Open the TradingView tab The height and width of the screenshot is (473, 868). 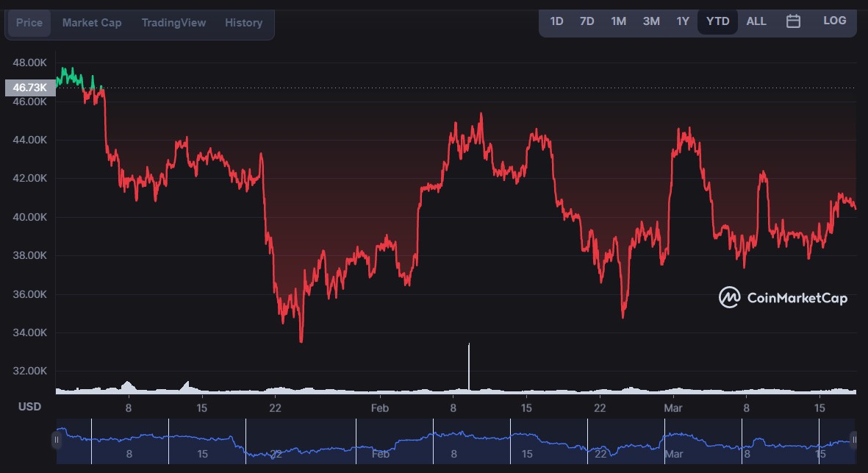coord(174,23)
